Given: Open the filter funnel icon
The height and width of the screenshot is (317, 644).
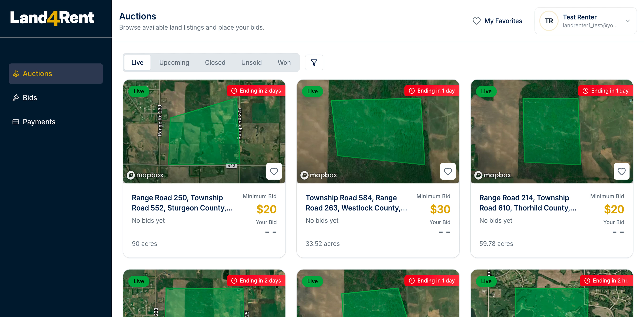Looking at the screenshot, I should (314, 63).
